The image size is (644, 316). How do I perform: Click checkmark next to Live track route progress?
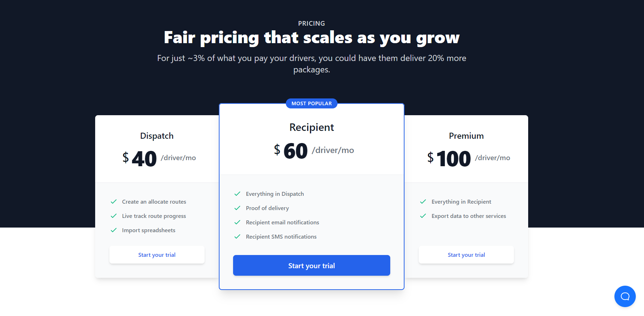[114, 216]
